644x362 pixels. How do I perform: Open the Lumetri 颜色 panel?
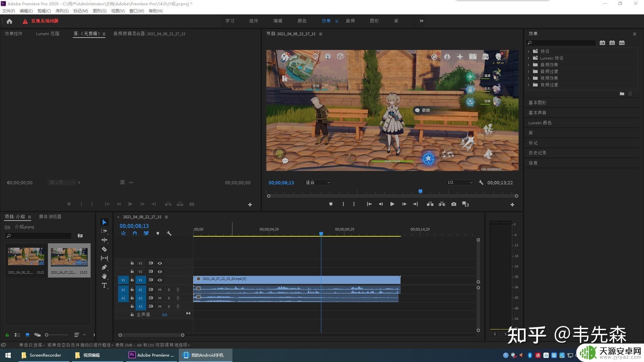[x=540, y=123]
